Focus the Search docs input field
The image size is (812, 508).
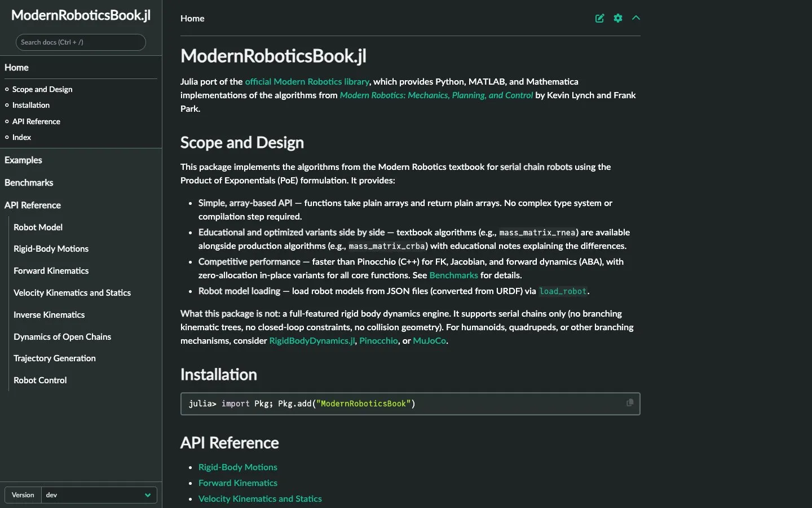81,42
